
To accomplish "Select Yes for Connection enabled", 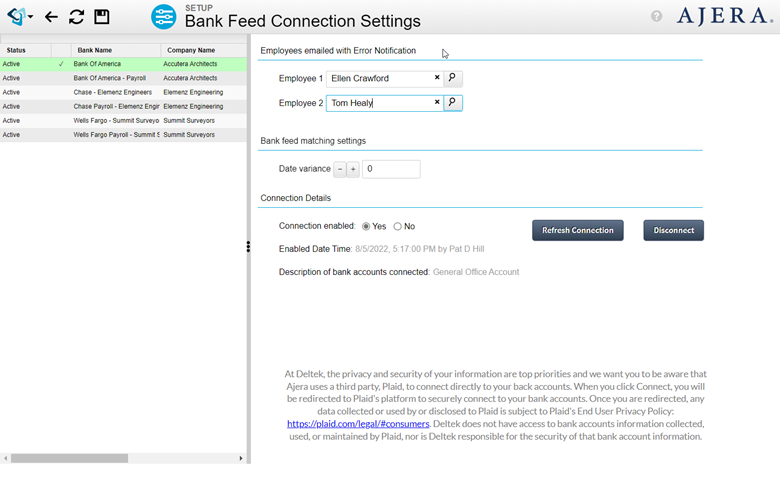I will pyautogui.click(x=366, y=227).
